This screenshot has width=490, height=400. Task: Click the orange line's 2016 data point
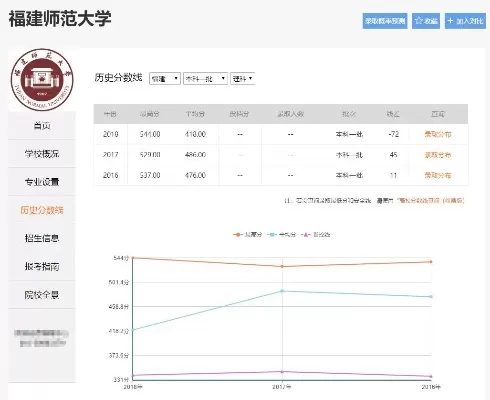pos(431,262)
